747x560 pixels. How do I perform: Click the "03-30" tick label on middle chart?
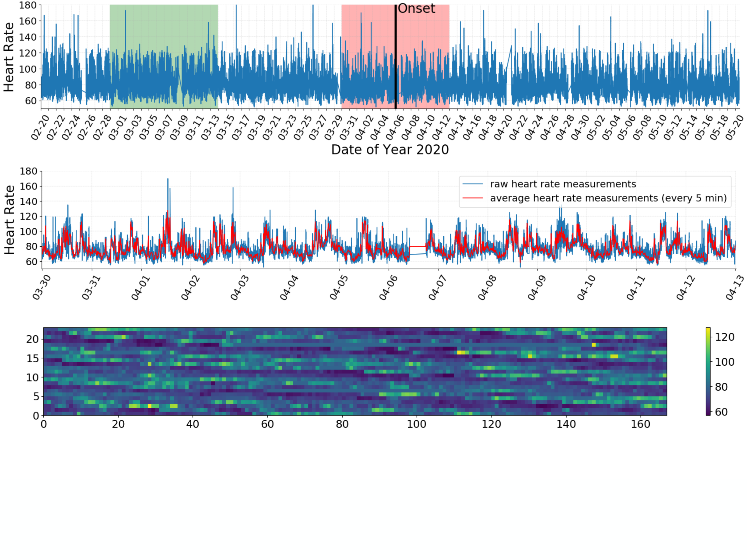[42, 288]
